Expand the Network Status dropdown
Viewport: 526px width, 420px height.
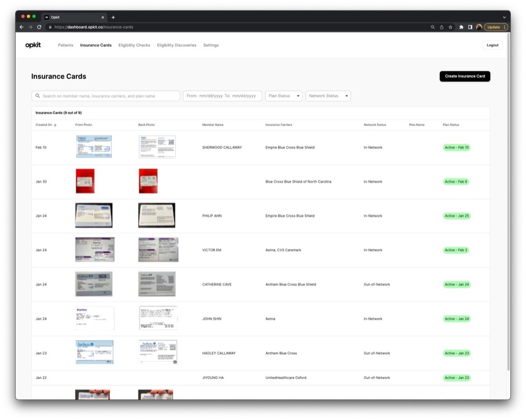(x=328, y=96)
